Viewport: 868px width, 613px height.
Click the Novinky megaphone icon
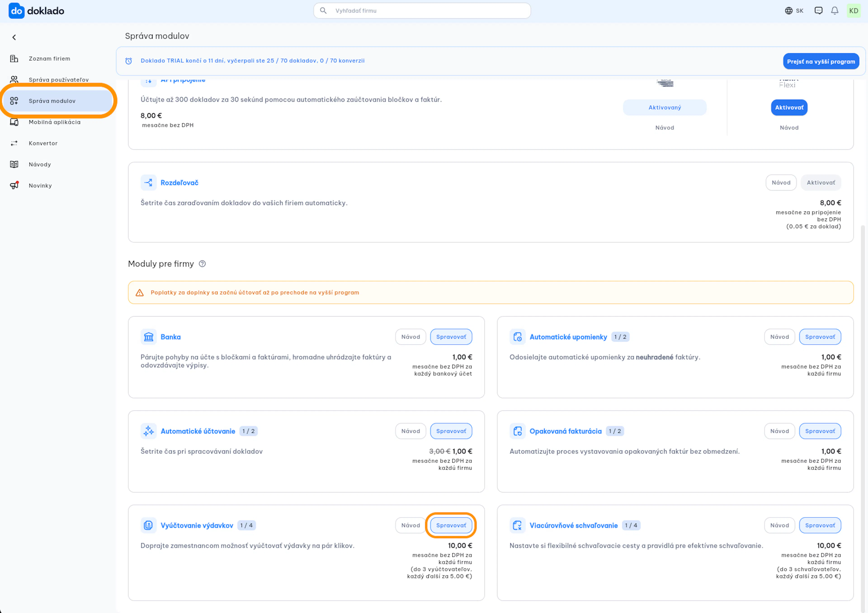point(14,186)
